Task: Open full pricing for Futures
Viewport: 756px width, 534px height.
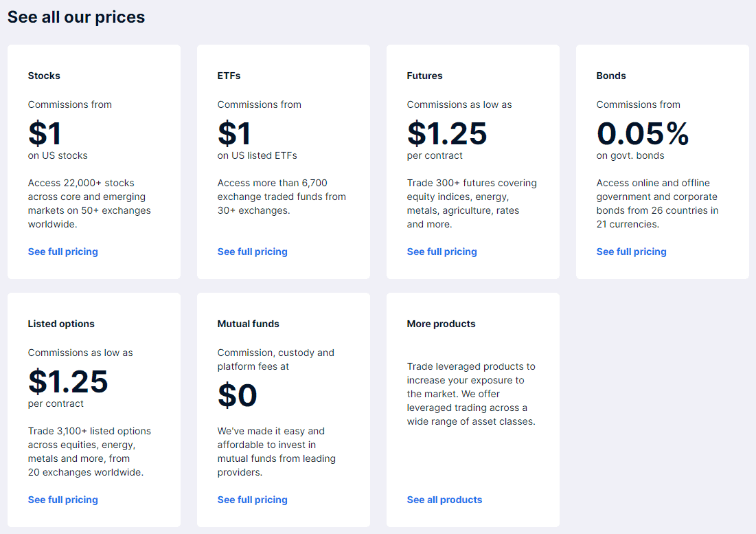Action: point(442,252)
